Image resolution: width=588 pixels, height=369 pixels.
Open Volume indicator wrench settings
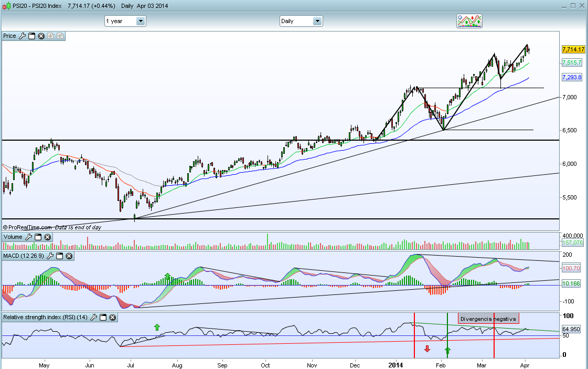28,237
